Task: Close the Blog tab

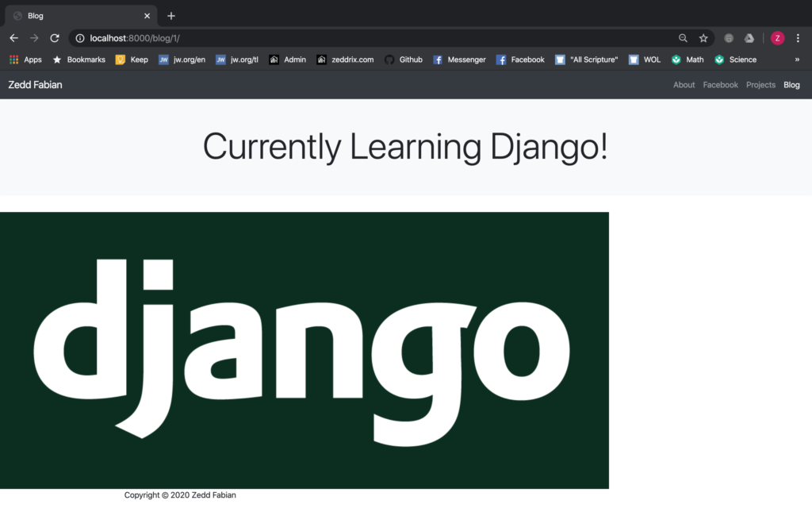Action: (x=147, y=16)
